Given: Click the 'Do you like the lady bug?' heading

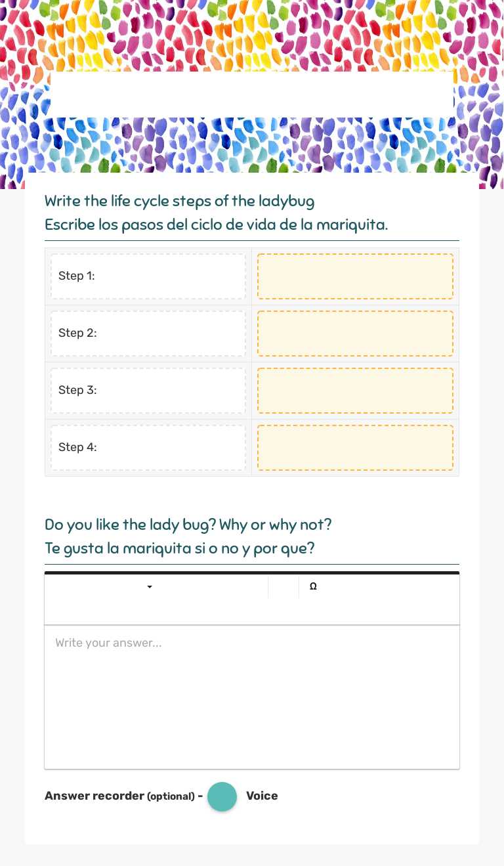Looking at the screenshot, I should pos(188,525).
